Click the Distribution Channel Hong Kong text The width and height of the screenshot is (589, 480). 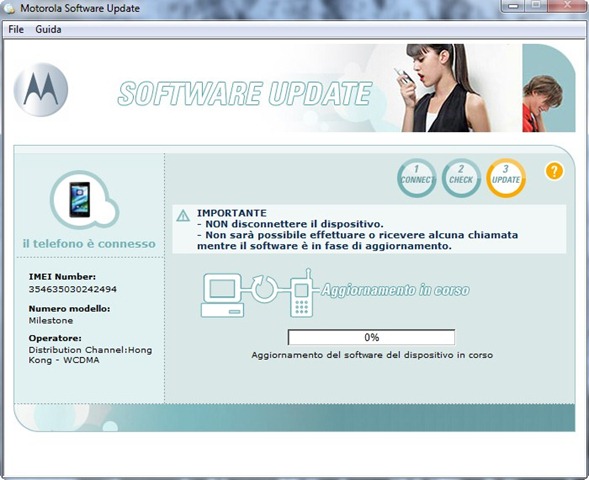(90, 355)
